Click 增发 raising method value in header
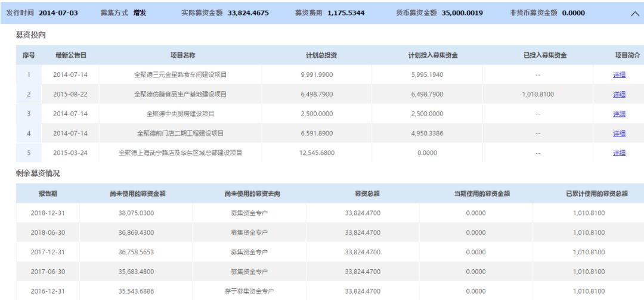 pos(140,13)
